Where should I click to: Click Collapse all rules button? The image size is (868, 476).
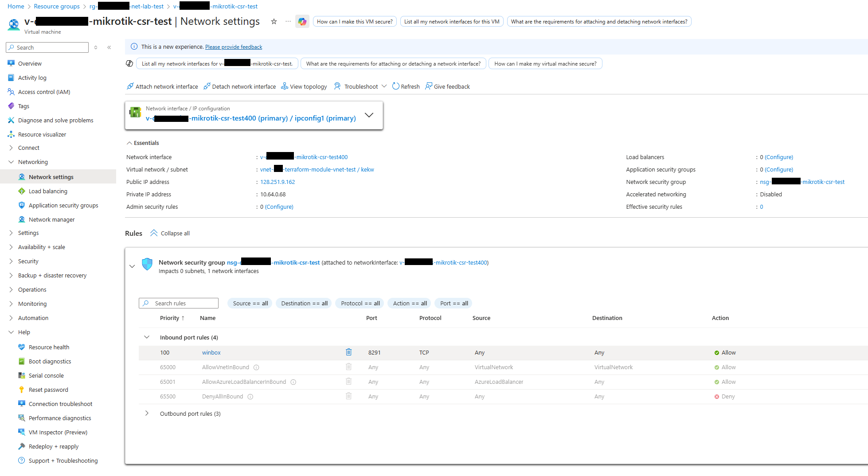[170, 233]
